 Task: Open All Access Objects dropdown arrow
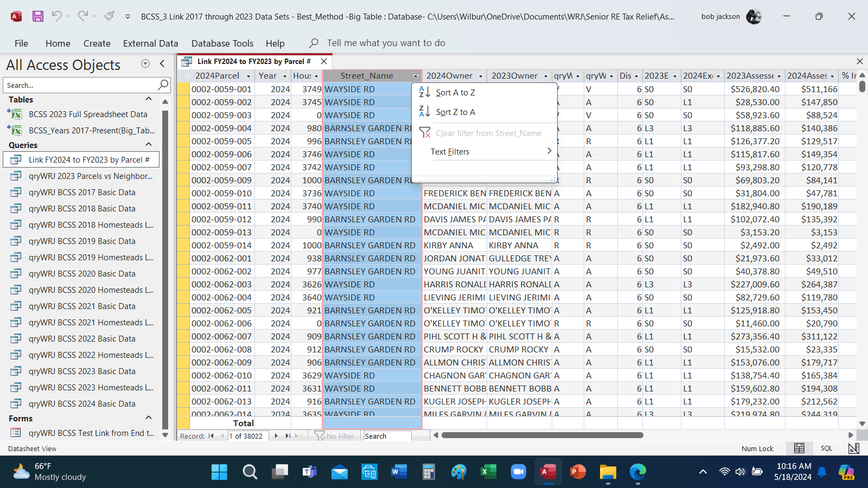[145, 64]
